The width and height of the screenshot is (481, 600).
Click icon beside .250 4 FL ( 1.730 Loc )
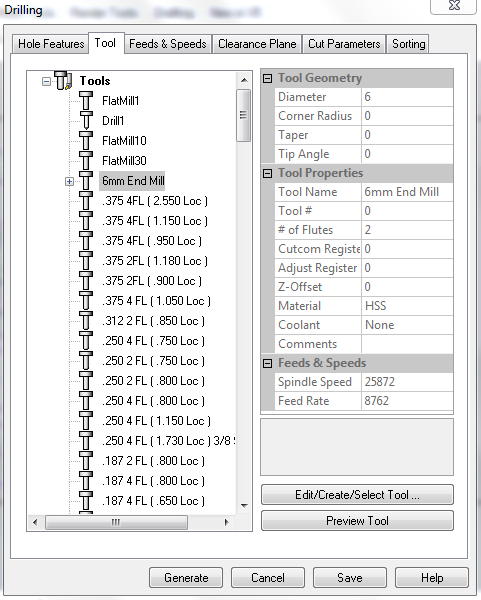86,440
